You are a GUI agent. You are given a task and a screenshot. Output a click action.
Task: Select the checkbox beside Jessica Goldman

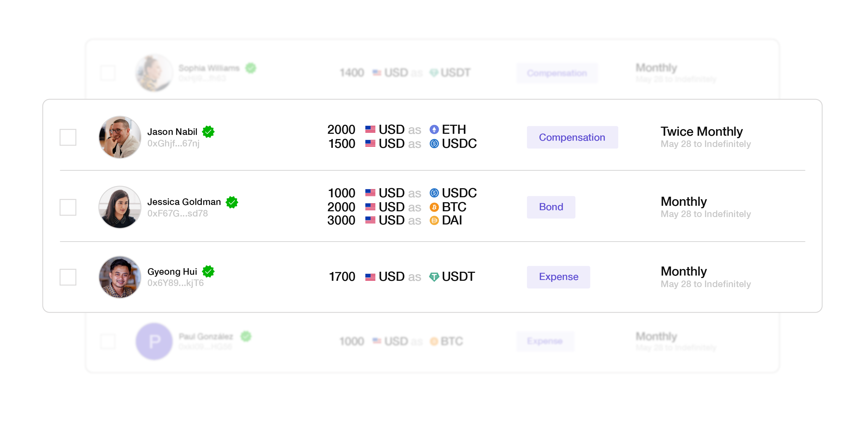point(68,207)
